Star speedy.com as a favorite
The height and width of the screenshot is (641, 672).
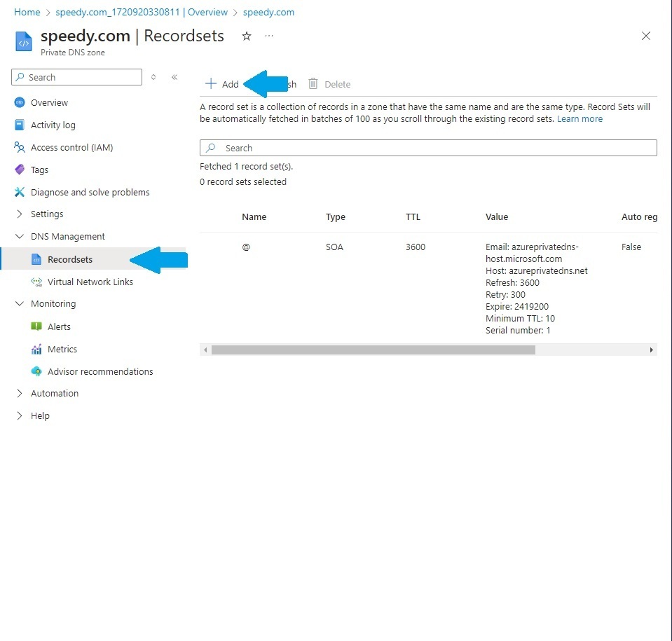[x=246, y=36]
